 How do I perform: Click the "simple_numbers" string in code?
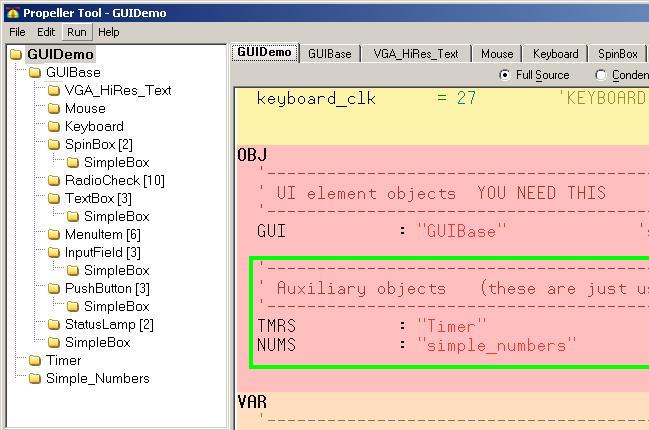pos(496,345)
